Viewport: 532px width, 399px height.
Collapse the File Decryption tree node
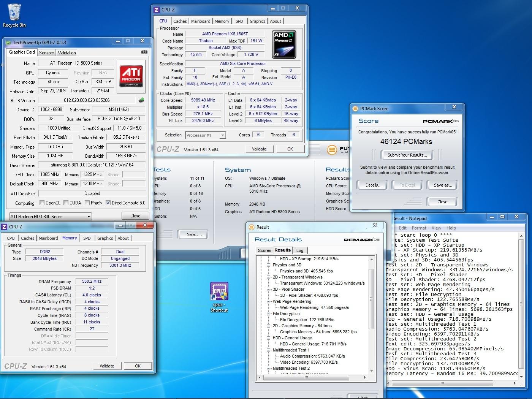point(269,313)
